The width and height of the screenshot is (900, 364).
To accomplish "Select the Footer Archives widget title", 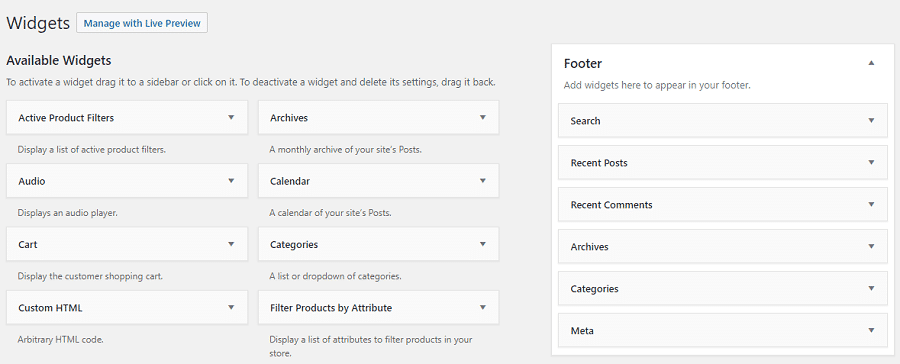I will [x=589, y=247].
